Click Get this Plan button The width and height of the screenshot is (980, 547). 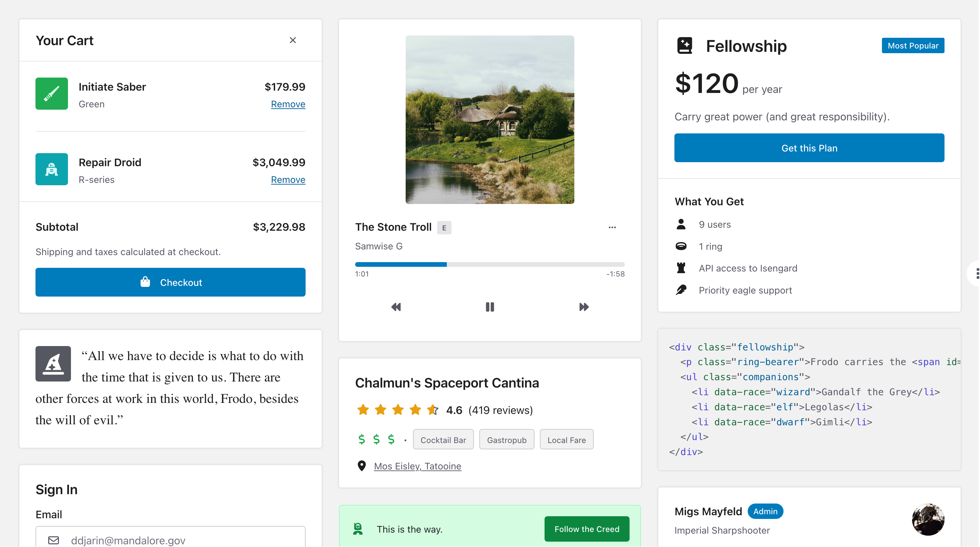click(809, 148)
